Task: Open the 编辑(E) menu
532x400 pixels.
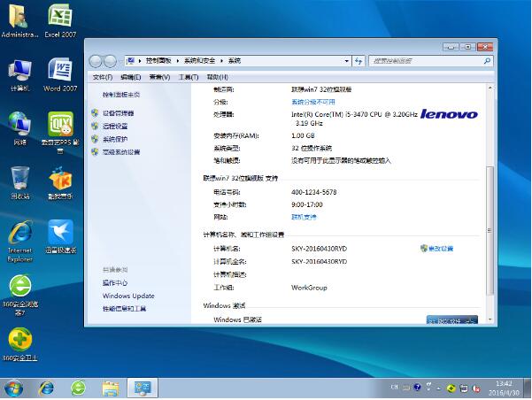Action: 131,77
